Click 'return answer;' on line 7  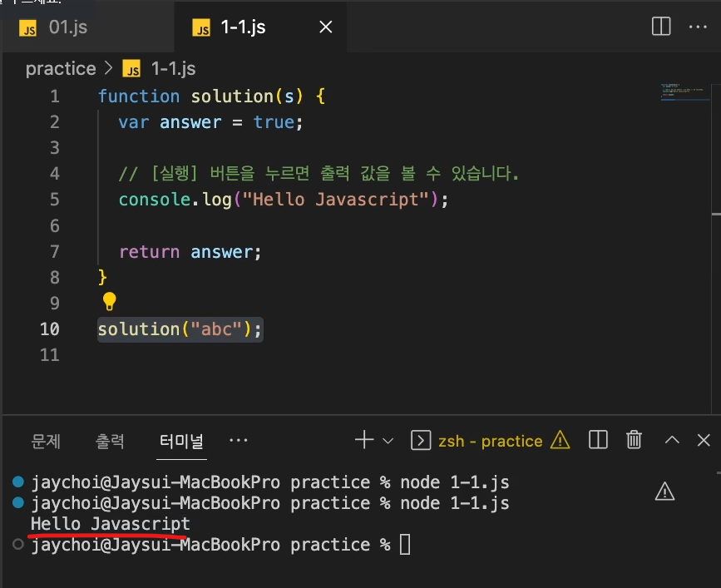[x=190, y=252]
